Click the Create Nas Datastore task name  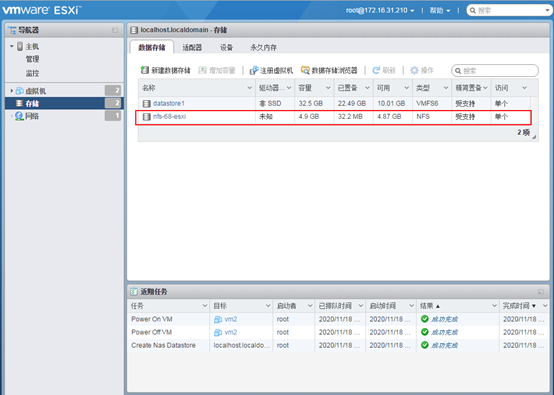point(163,346)
